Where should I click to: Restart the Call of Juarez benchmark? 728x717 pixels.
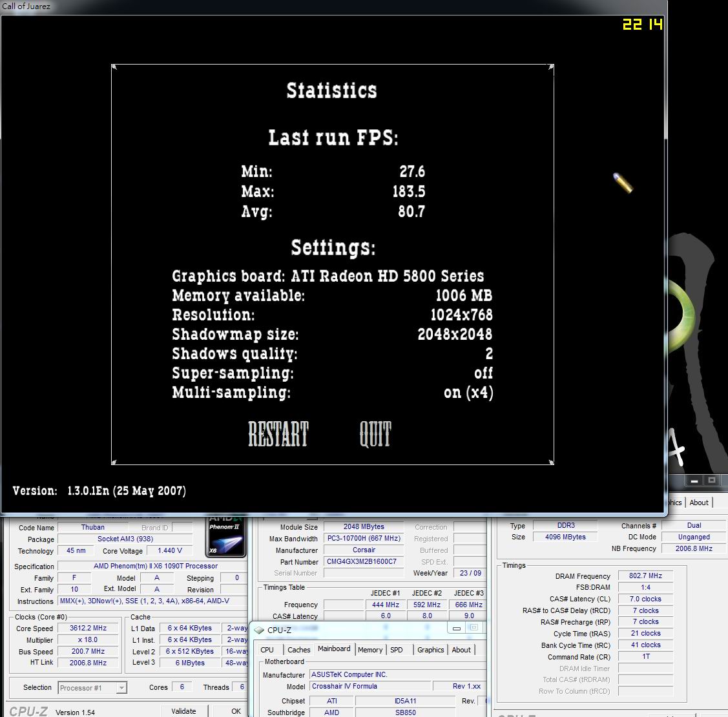coord(278,433)
